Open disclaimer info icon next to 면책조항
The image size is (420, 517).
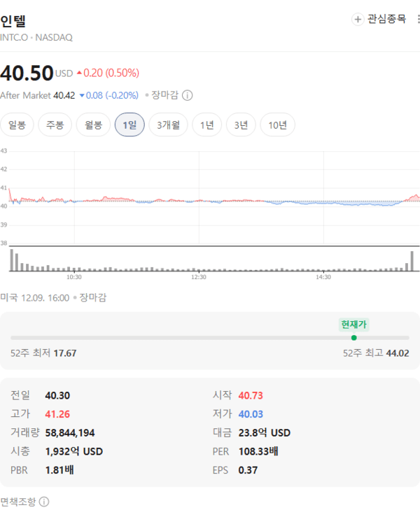[44, 502]
